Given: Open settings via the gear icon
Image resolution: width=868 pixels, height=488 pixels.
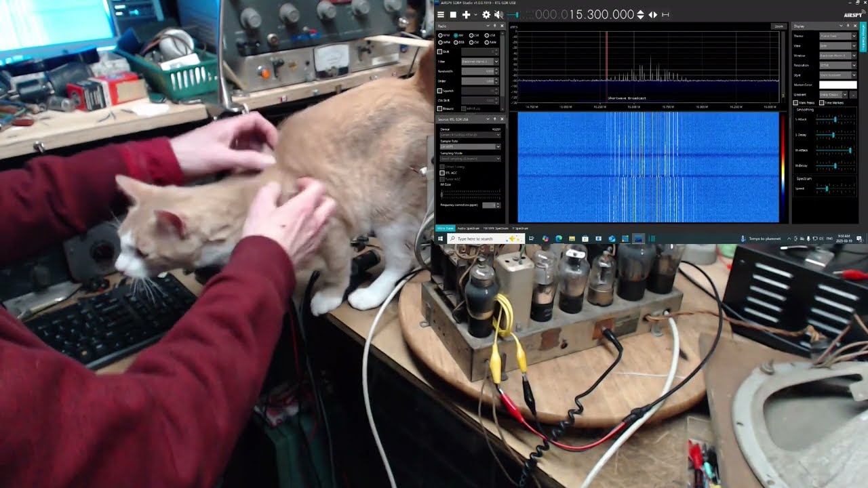Looking at the screenshot, I should [486, 14].
